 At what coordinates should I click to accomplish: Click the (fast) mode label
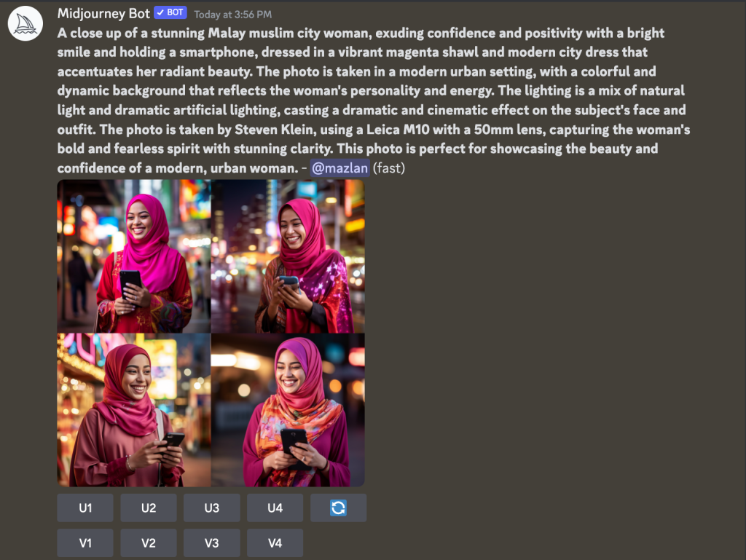tap(389, 167)
